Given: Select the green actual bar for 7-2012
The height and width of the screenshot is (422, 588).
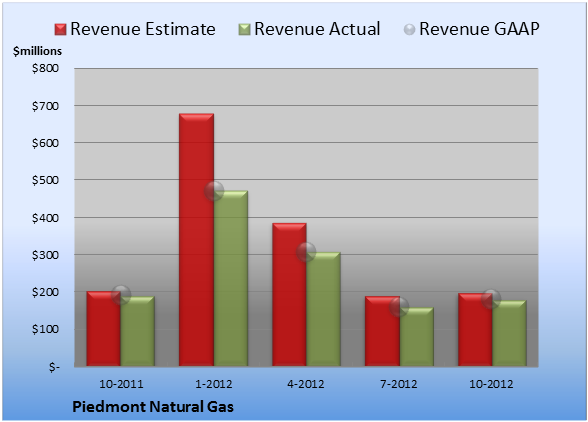Looking at the screenshot, I should point(416,337).
